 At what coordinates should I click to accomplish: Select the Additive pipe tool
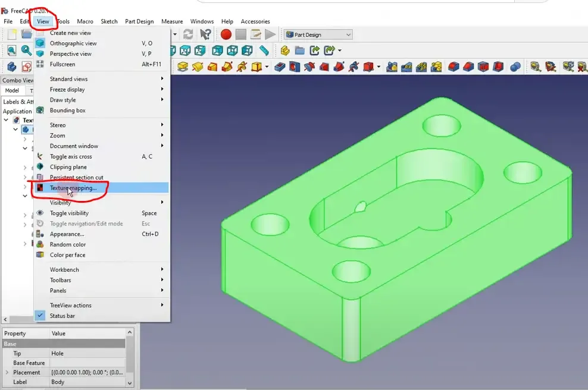227,67
